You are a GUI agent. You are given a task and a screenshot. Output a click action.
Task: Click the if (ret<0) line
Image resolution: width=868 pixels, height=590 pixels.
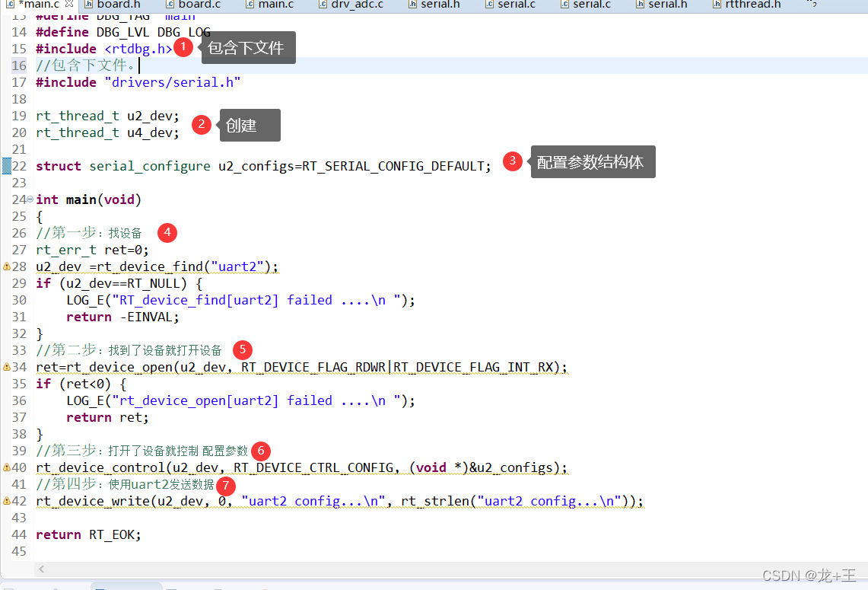pos(81,384)
